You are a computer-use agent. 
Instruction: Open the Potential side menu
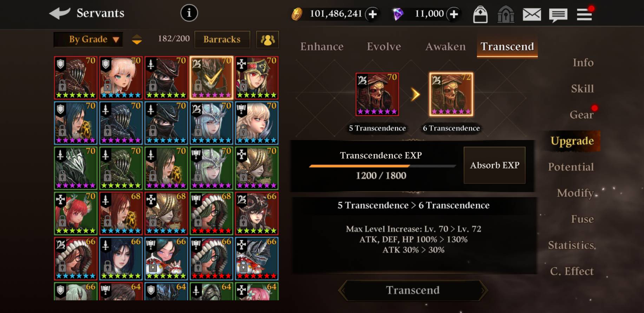coord(571,167)
